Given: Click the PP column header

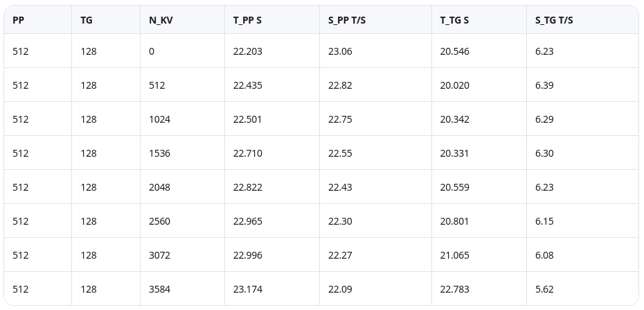Looking at the screenshot, I should 18,20.
